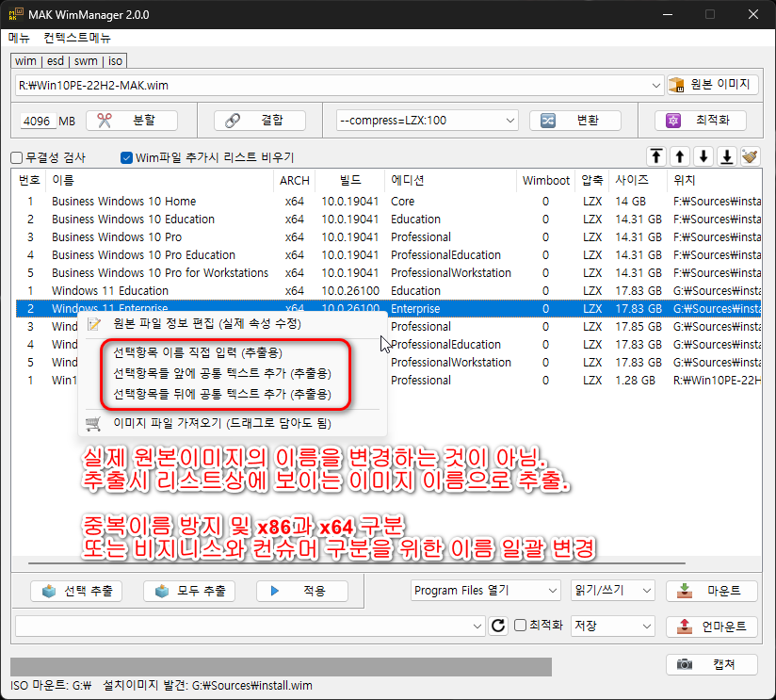Image resolution: width=776 pixels, height=700 pixels.
Task: Click the 선택 추출 extract selected button
Action: [76, 591]
